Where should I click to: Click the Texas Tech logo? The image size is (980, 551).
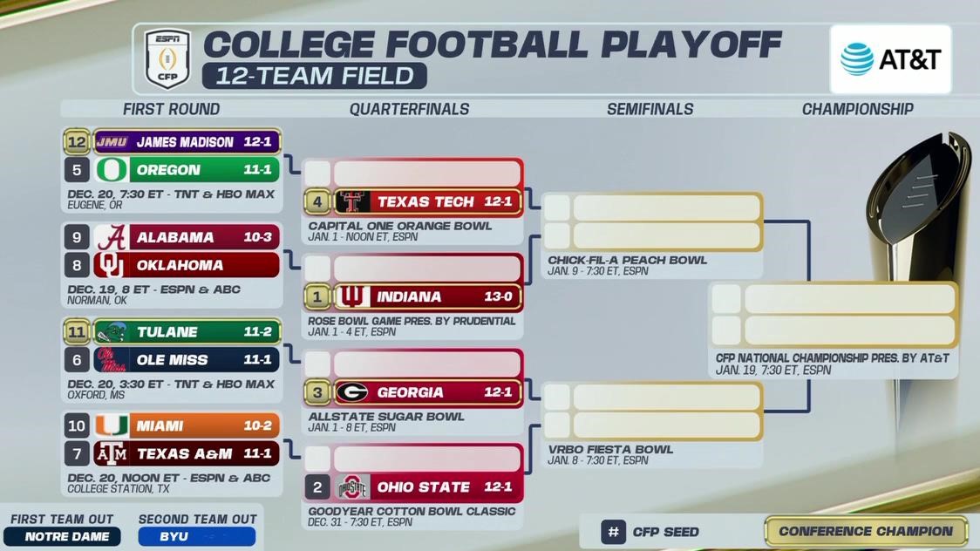pos(352,201)
